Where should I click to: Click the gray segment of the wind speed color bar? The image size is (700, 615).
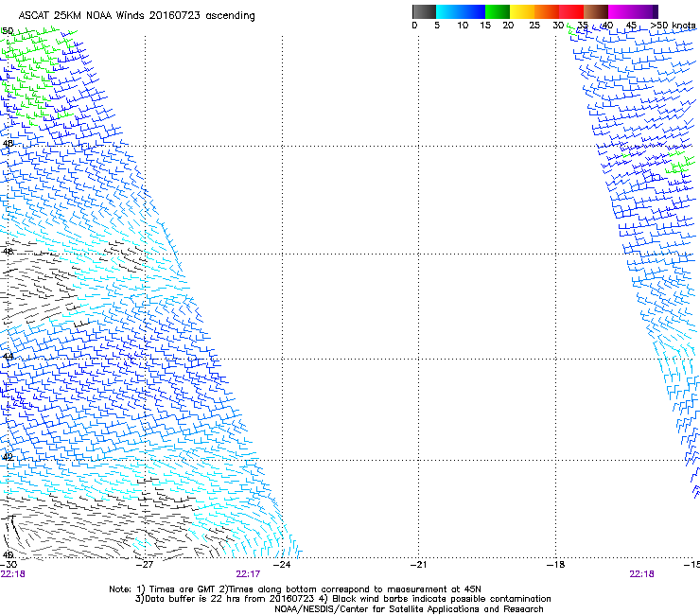click(x=424, y=11)
